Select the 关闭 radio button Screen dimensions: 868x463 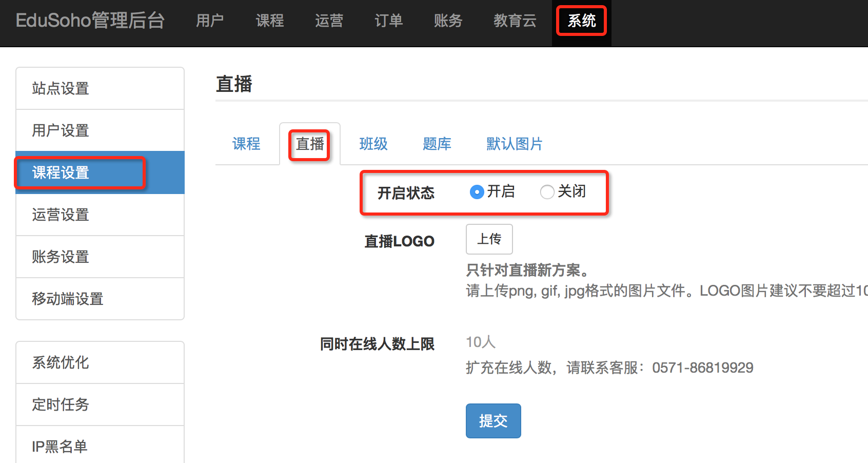point(547,192)
